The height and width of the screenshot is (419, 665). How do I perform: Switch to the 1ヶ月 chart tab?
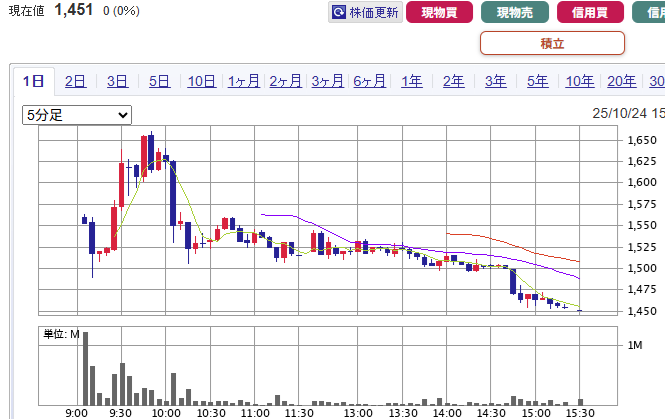coord(243,82)
